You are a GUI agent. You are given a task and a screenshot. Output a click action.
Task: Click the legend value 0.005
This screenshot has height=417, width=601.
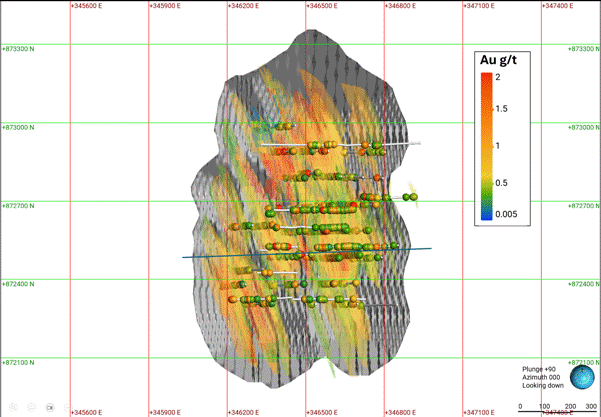click(506, 214)
